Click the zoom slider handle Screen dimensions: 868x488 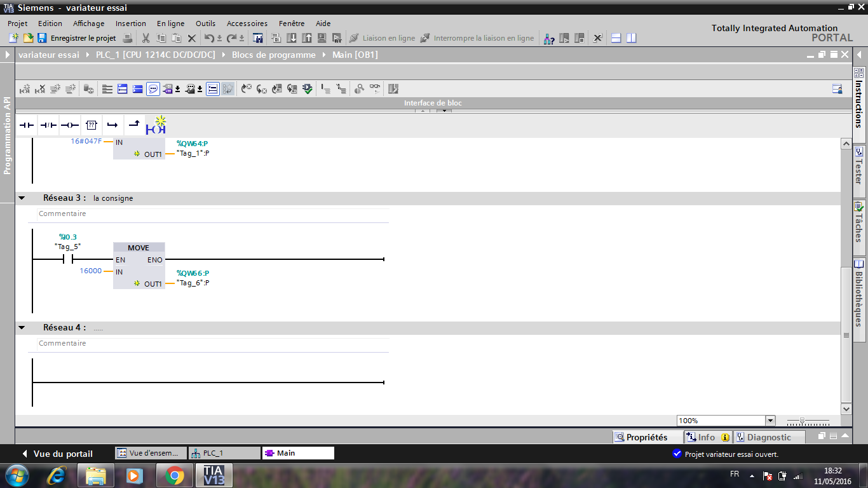pos(803,421)
